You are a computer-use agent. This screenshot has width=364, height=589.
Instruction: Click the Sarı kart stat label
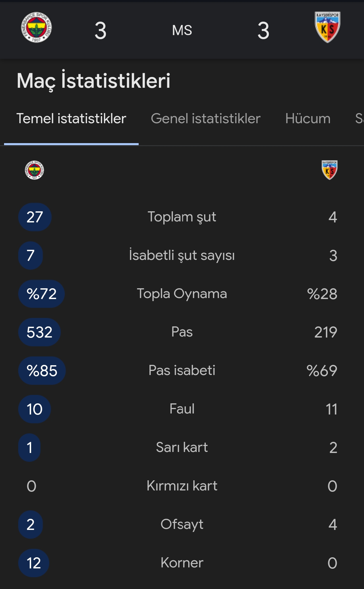(182, 448)
